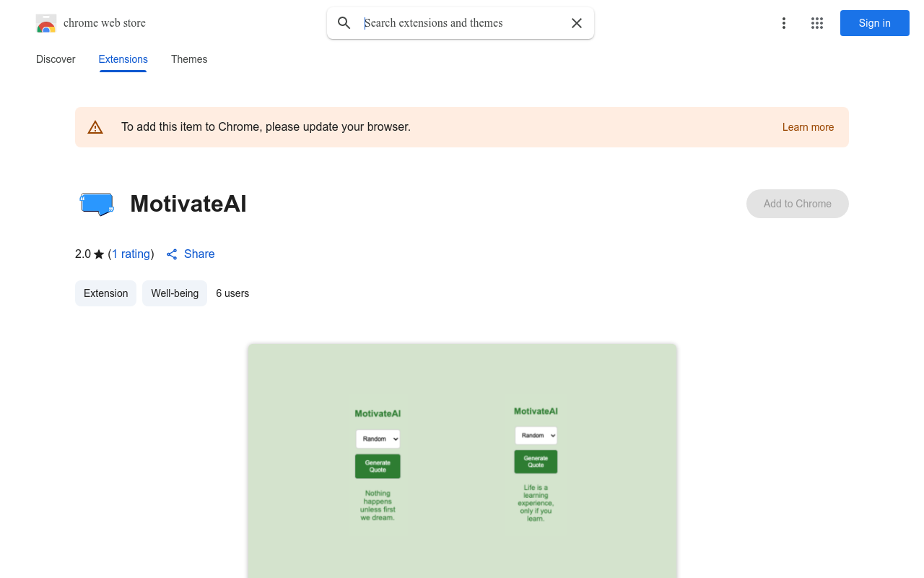The image size is (924, 578).
Task: Open the Themes tab
Action: click(x=189, y=59)
